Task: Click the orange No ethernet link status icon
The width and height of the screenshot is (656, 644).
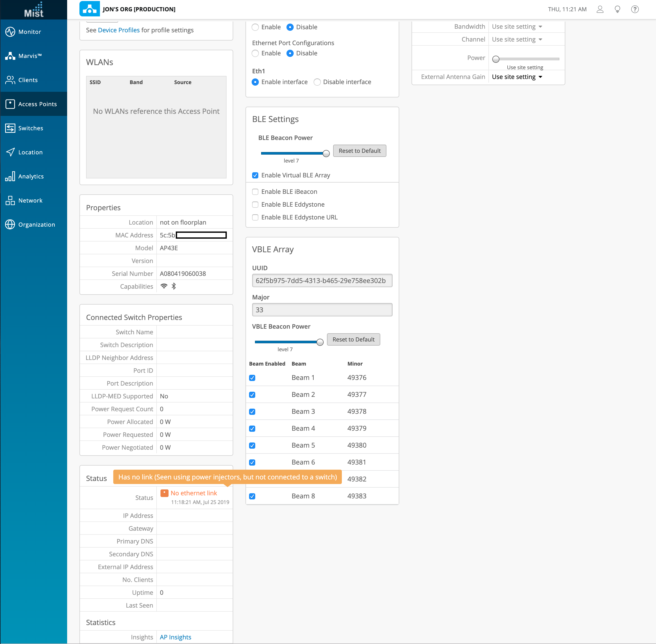Action: (x=164, y=493)
